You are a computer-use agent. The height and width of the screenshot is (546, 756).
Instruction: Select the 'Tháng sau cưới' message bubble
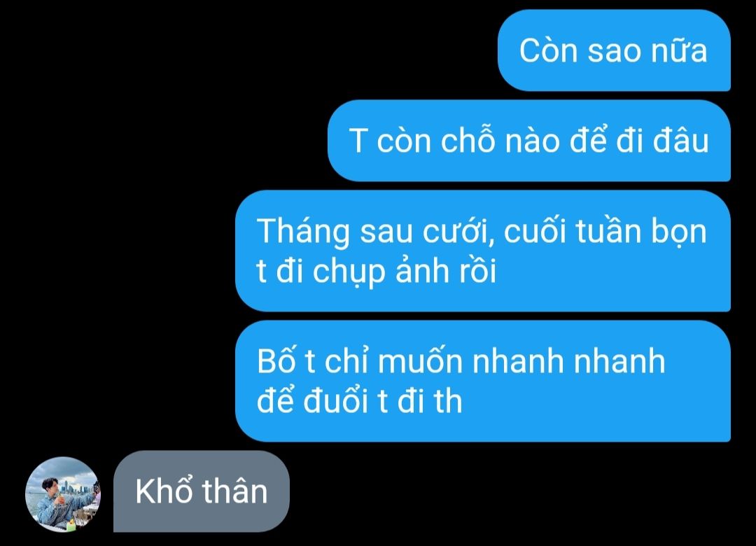pyautogui.click(x=483, y=251)
